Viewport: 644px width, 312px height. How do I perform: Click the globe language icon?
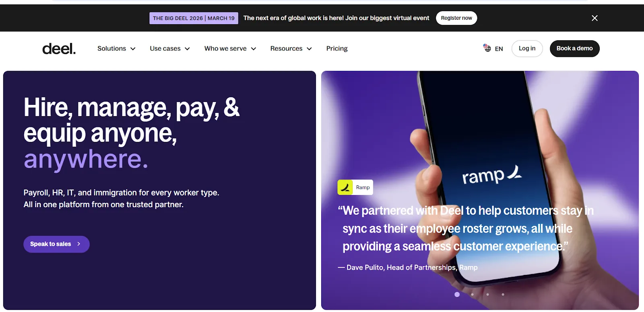487,48
